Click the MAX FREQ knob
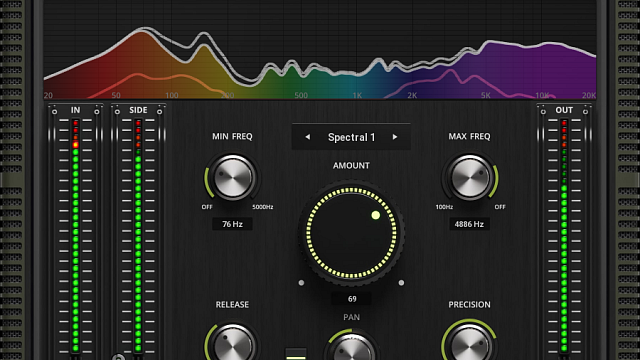 pos(470,178)
